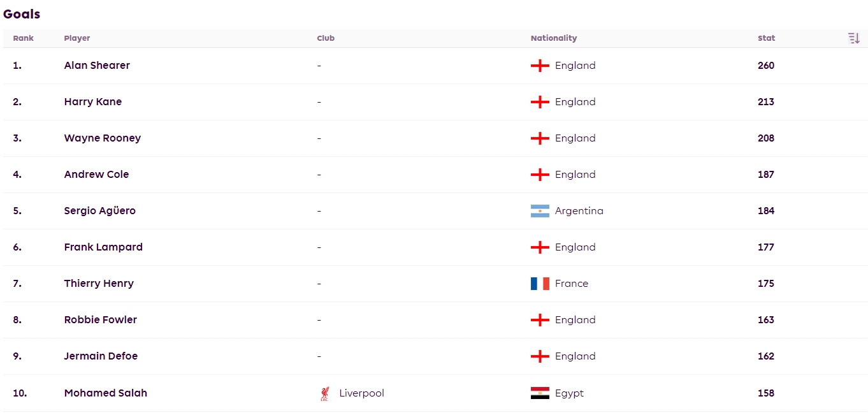Click England flag in Harry Kane row
Viewport: 868px width, 415px height.
tap(540, 102)
